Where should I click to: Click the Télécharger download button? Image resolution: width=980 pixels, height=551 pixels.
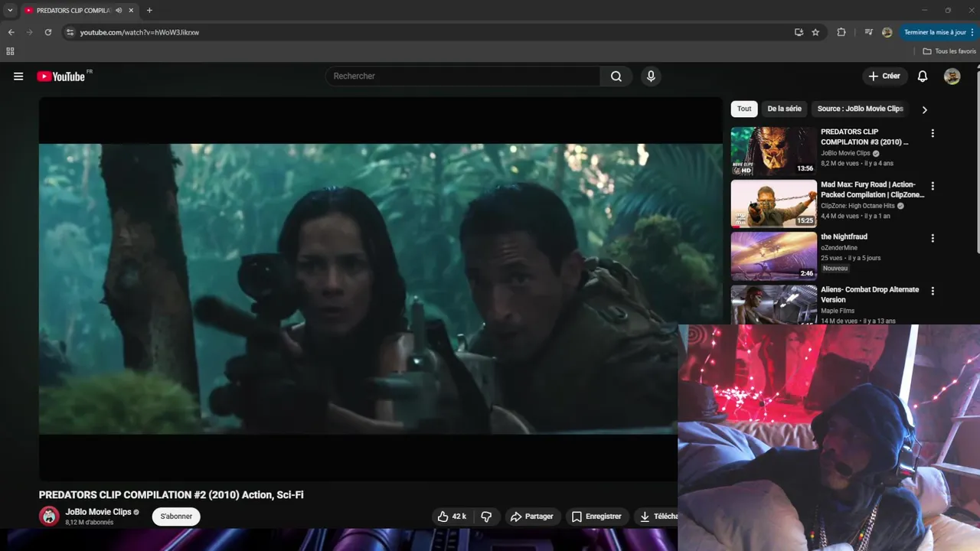click(x=657, y=517)
